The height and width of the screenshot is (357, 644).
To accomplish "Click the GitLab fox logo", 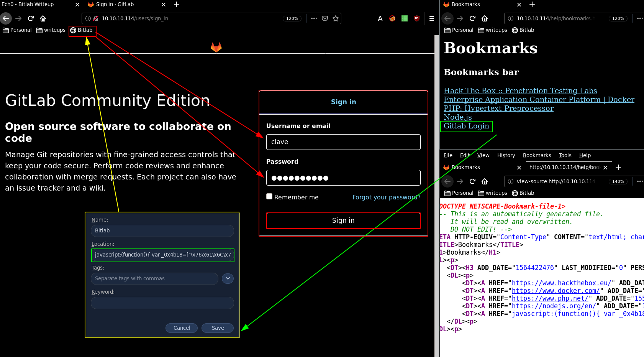I will (216, 47).
